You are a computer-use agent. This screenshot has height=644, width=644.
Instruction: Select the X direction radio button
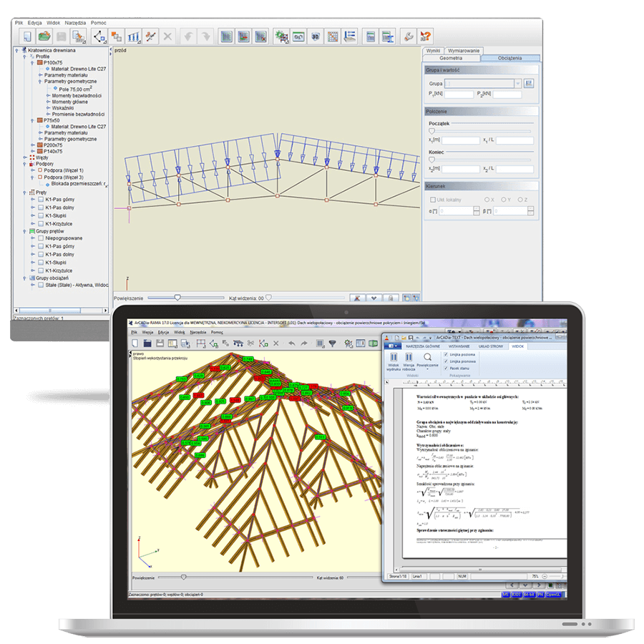[x=487, y=200]
